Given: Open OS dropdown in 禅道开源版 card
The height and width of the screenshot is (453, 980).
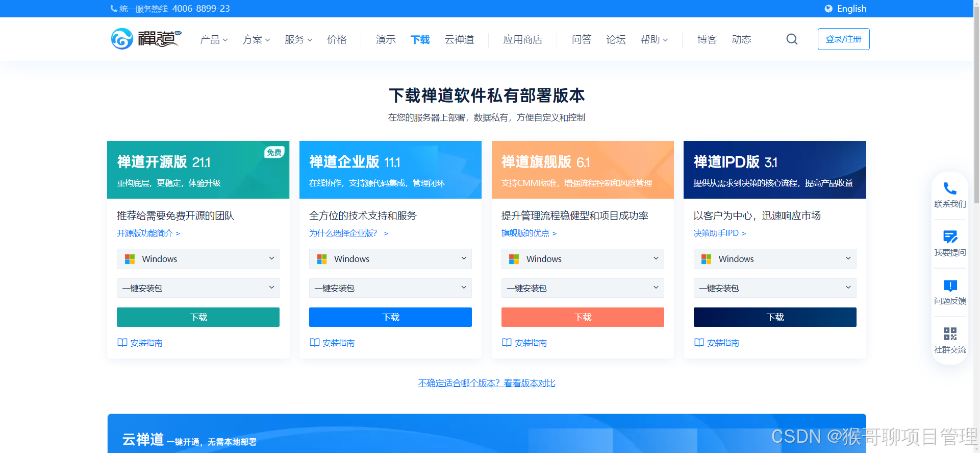Looking at the screenshot, I should coord(198,259).
